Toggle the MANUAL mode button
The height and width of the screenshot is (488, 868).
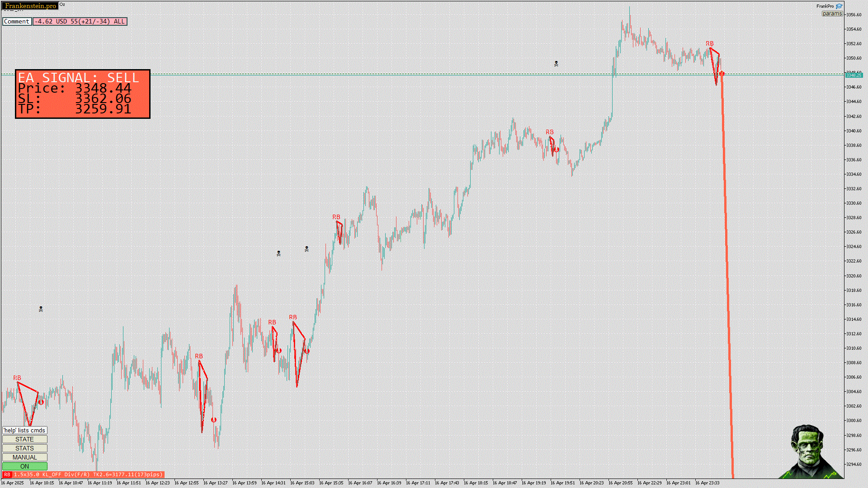click(25, 457)
